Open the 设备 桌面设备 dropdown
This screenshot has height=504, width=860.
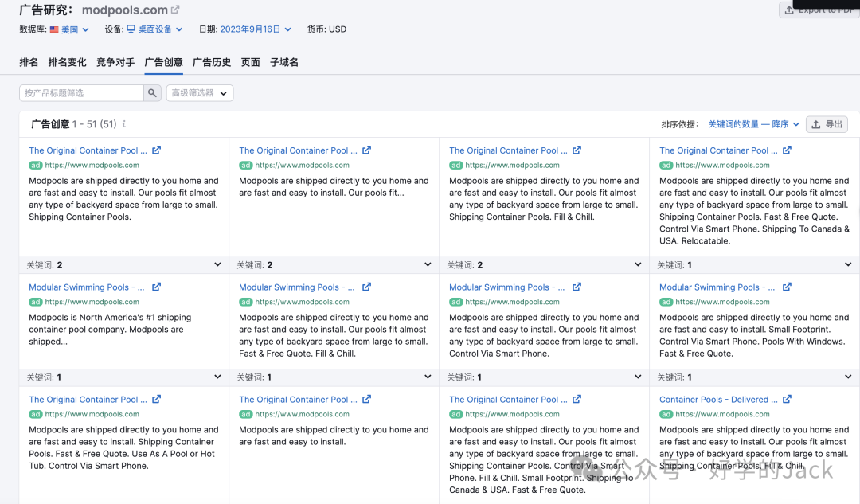coord(154,29)
